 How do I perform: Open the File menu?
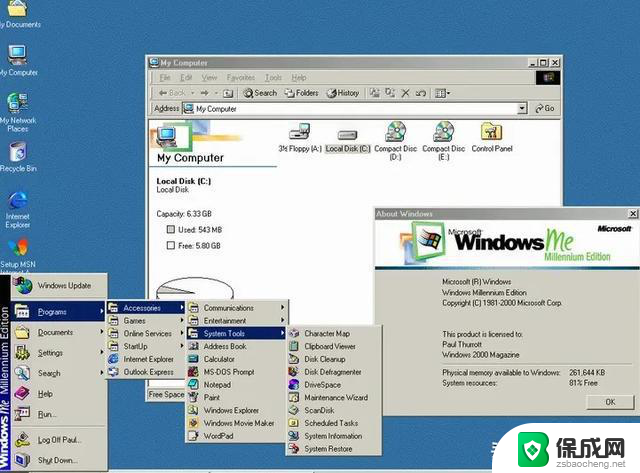165,78
